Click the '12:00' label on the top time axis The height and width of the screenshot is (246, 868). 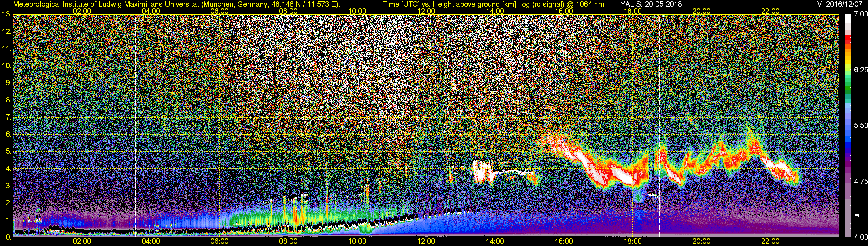(426, 11)
